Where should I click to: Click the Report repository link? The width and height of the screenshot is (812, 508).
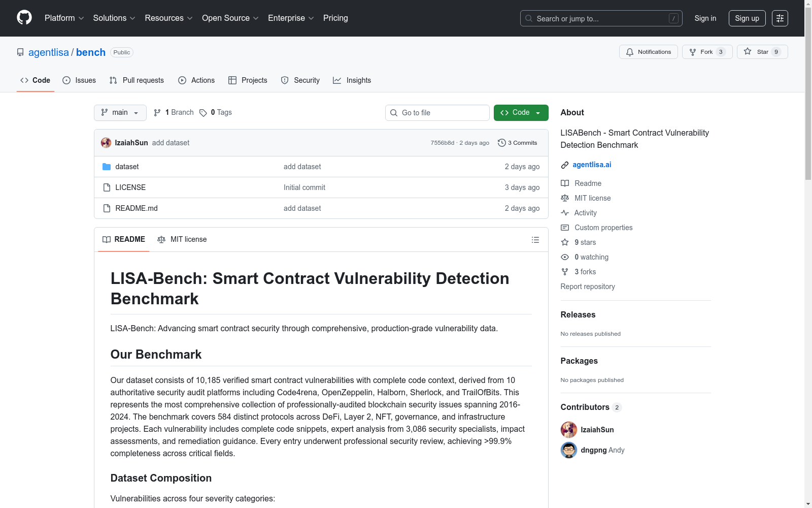(588, 287)
